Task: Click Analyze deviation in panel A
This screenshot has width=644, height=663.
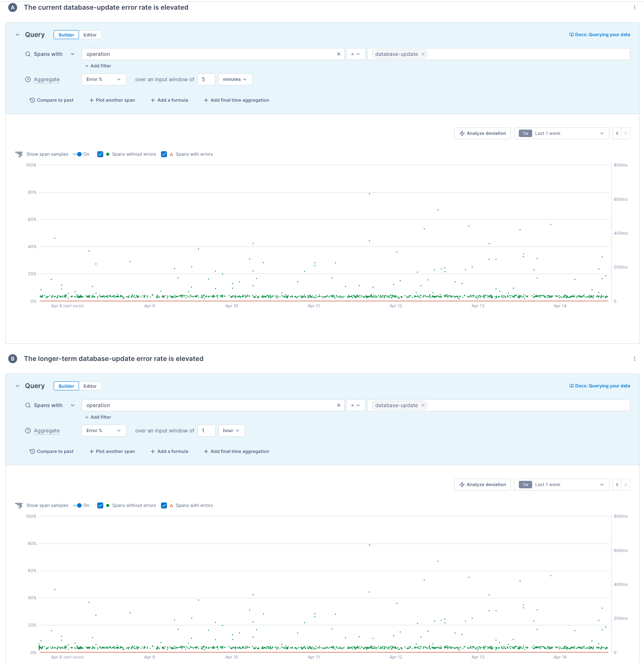Action: pos(482,133)
